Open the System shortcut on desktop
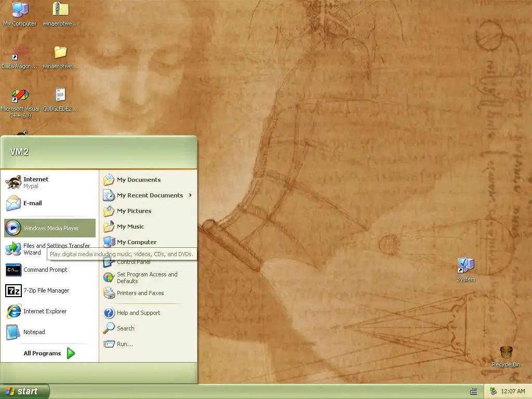532x399 pixels. [x=466, y=270]
